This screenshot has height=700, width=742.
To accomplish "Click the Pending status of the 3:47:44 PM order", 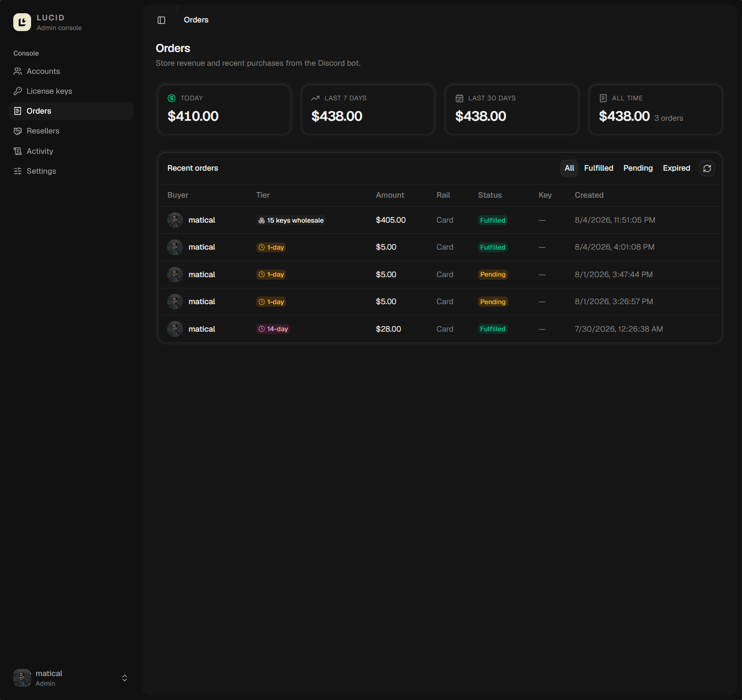I will (493, 275).
